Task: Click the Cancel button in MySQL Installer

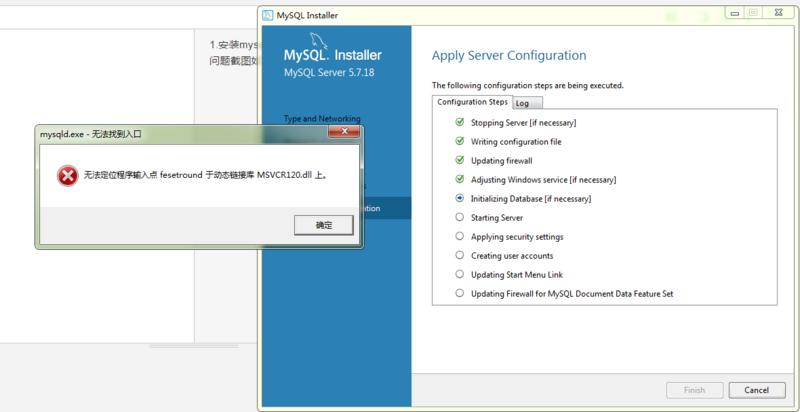Action: 757,390
